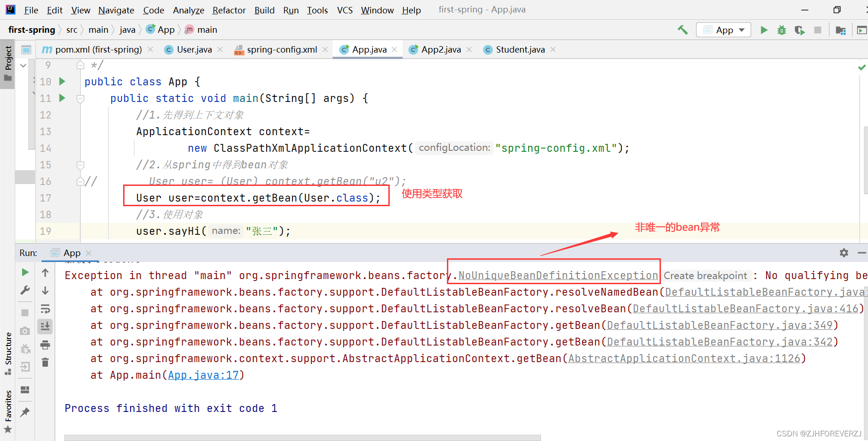Print console output with printer icon
The height and width of the screenshot is (441, 868).
tap(45, 345)
